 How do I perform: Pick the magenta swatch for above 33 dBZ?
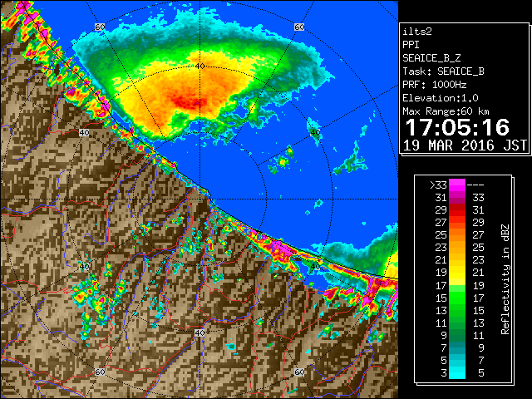[457, 185]
